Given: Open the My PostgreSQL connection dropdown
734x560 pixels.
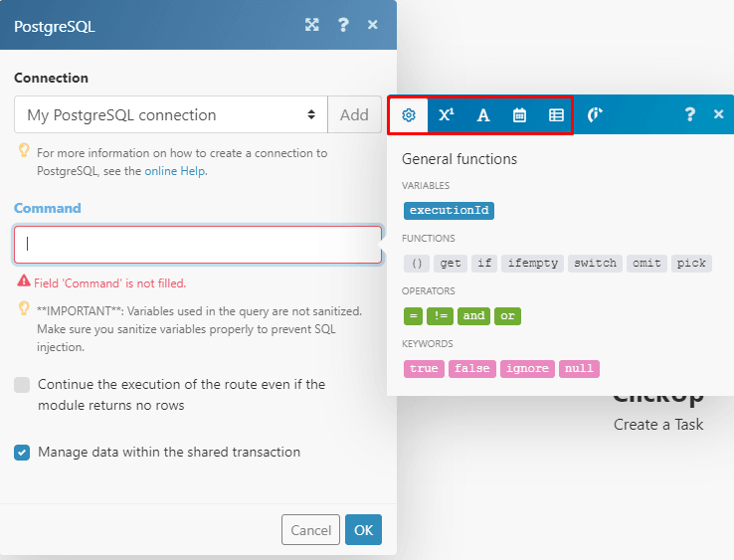Looking at the screenshot, I should (x=170, y=115).
